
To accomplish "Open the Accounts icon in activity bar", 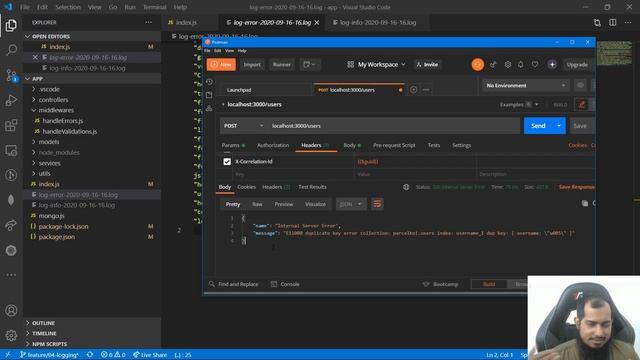I will click(11, 311).
